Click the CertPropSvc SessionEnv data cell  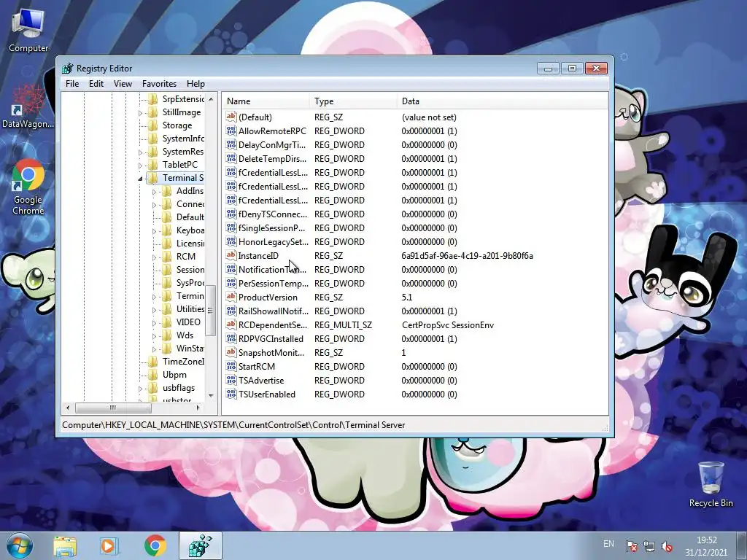pos(448,324)
